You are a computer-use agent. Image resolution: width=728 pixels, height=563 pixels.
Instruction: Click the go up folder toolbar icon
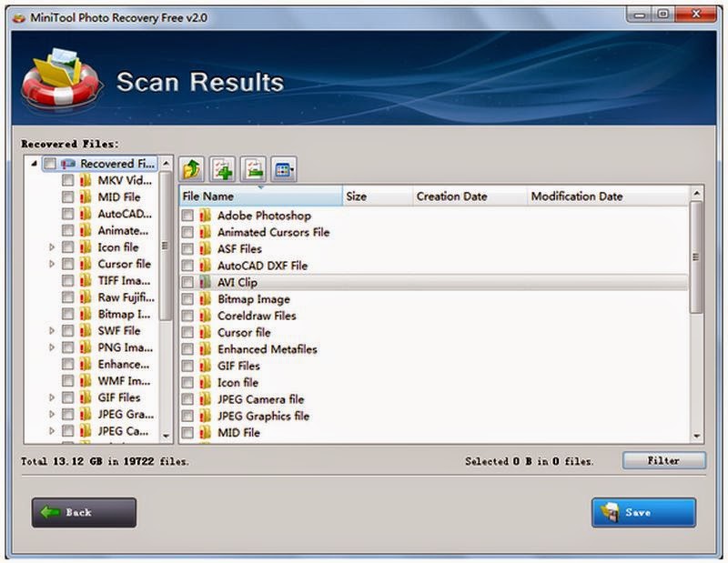[x=191, y=169]
